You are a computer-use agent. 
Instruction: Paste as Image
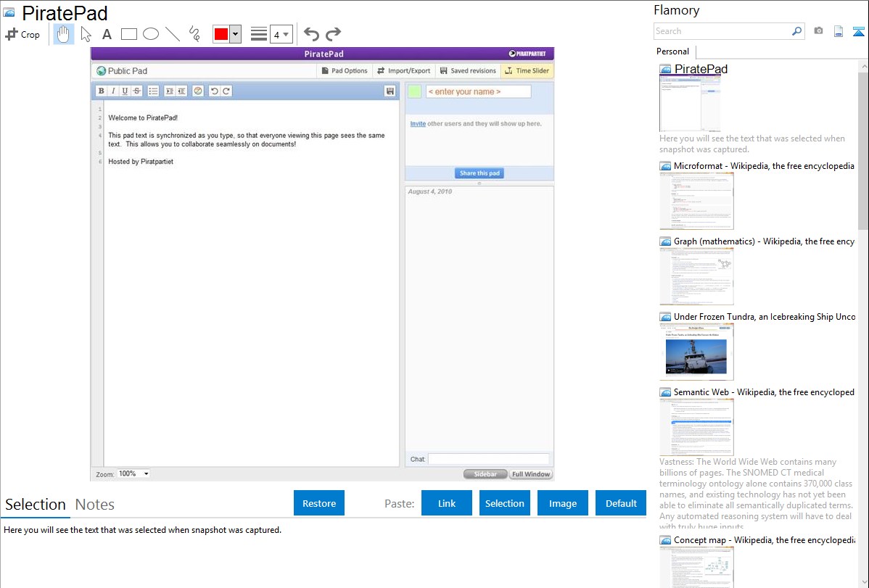pyautogui.click(x=563, y=503)
